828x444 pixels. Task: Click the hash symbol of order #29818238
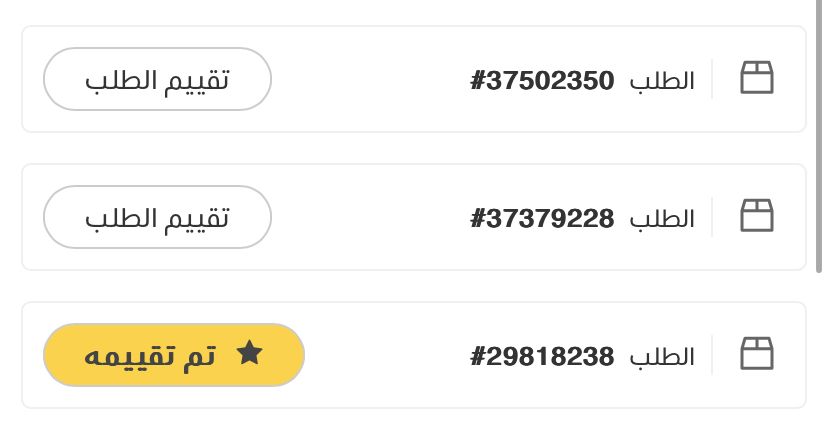478,356
